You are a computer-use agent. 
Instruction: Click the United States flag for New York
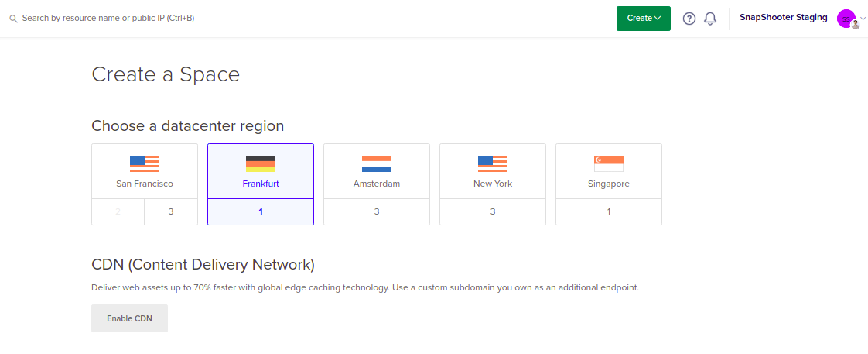[493, 164]
